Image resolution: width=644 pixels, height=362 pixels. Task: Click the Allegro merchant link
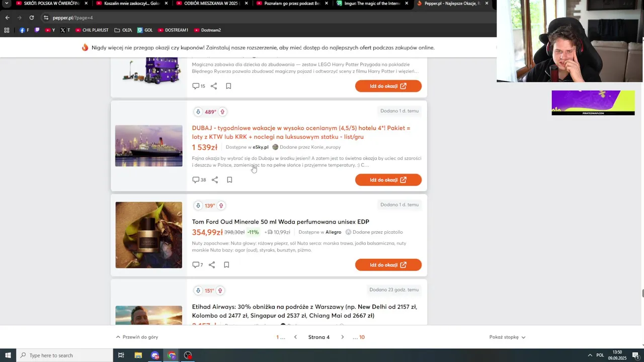333,232
